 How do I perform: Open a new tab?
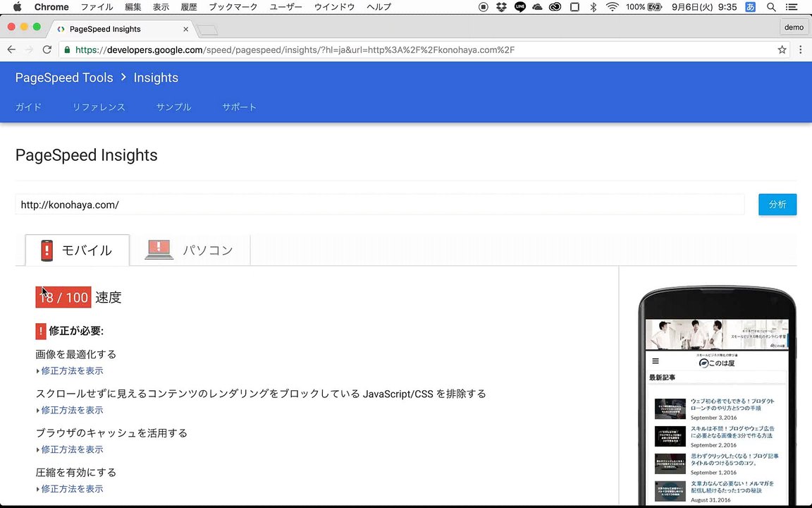click(208, 30)
